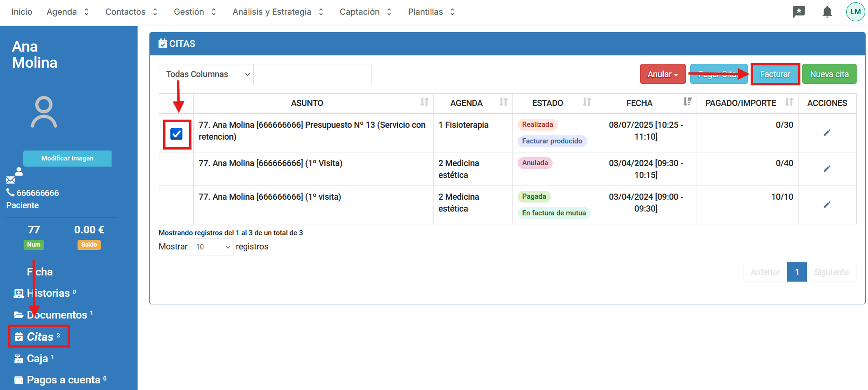Click the Facturar button

[775, 74]
